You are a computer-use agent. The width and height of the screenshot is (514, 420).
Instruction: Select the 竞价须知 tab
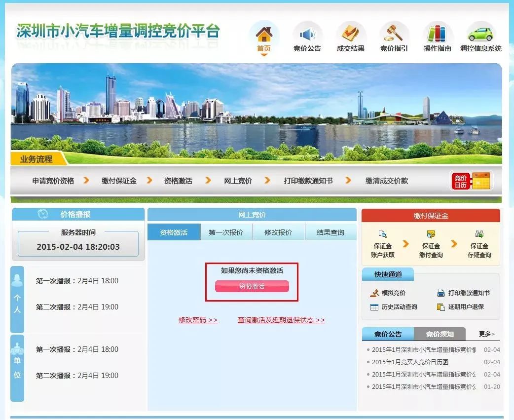click(440, 334)
